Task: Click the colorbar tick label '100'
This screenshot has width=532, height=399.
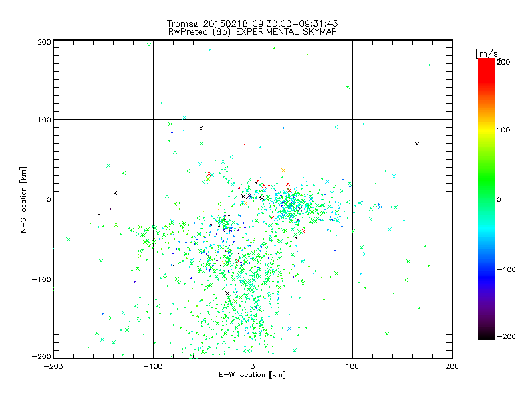Action: click(503, 130)
